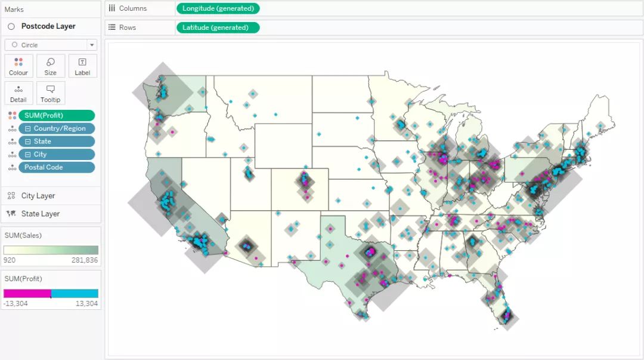
Task: Click the Country/Region pill label
Action: click(x=60, y=129)
